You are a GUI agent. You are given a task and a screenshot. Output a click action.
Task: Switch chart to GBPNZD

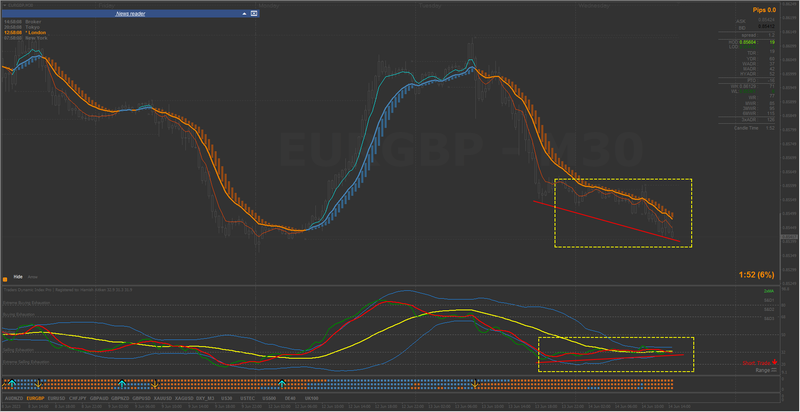tap(120, 398)
